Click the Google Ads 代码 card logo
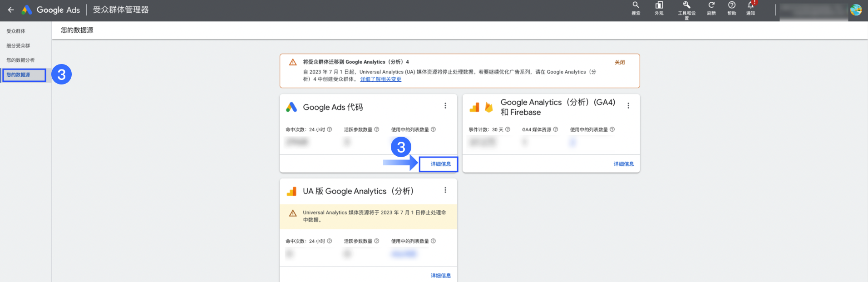The height and width of the screenshot is (282, 868). [291, 107]
